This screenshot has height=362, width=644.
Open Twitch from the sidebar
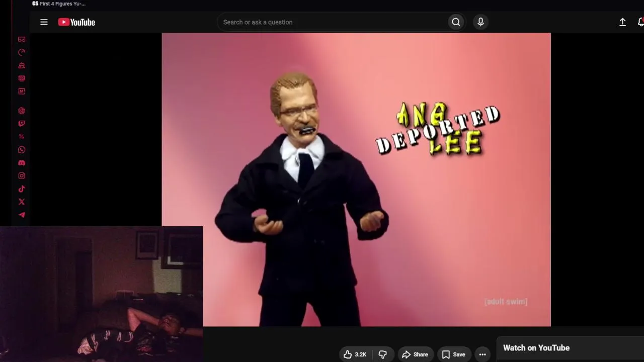tap(22, 124)
